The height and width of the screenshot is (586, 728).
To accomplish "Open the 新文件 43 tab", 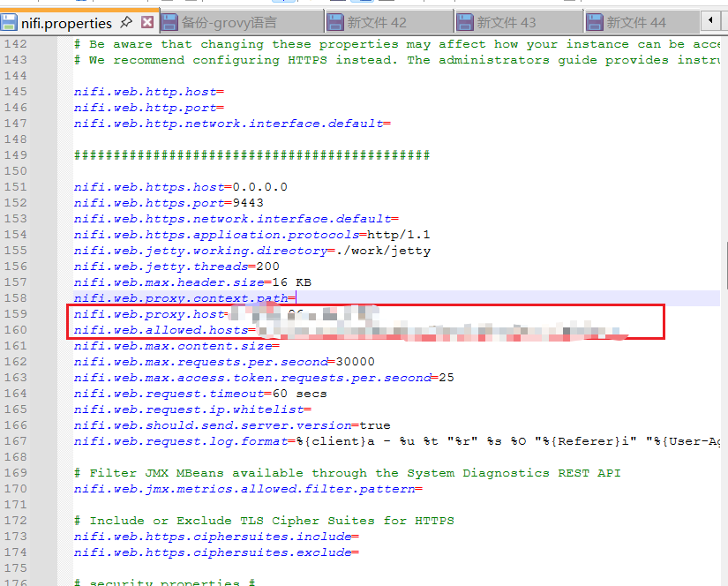I will click(x=519, y=22).
